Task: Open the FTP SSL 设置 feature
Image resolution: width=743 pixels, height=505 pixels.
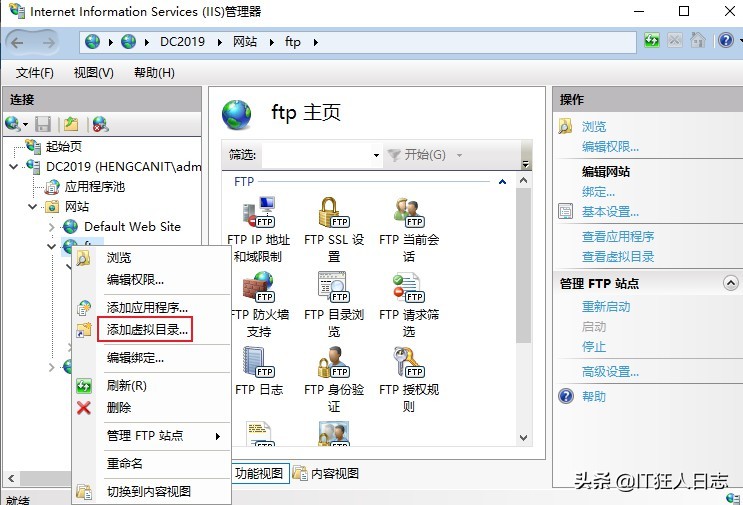Action: click(x=334, y=230)
